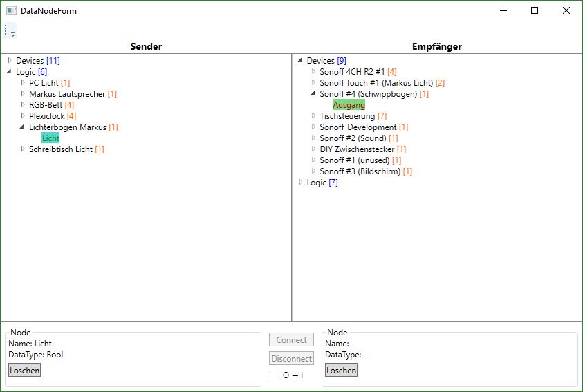Expand the Markus Lautsprecher node
This screenshot has width=583, height=392.
(23, 93)
